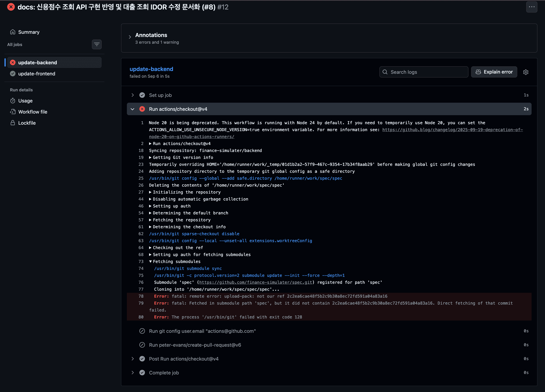Click the failed status icon of checkout step
This screenshot has height=392, width=545.
click(142, 109)
